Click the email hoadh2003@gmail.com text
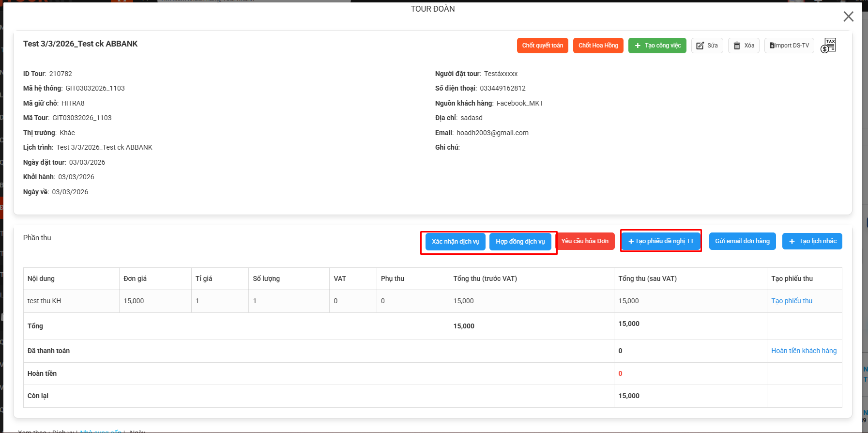Image resolution: width=868 pixels, height=433 pixels. tap(492, 133)
